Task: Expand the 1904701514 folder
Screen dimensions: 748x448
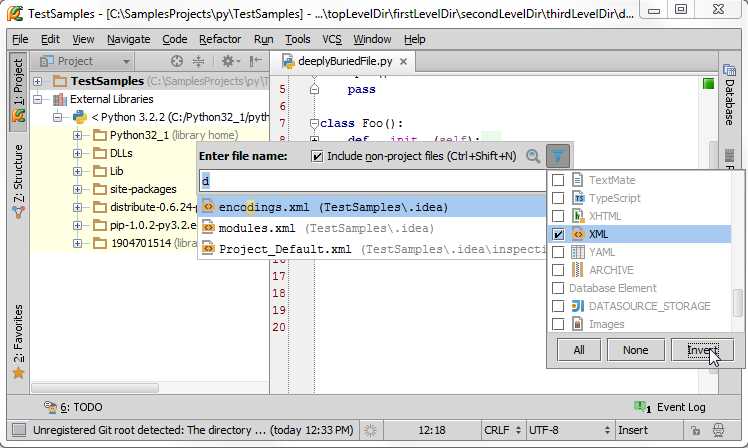Action: [77, 243]
